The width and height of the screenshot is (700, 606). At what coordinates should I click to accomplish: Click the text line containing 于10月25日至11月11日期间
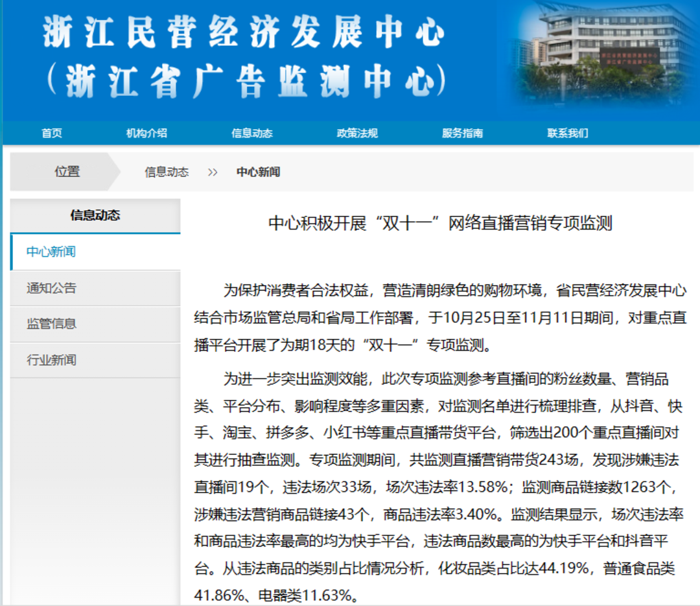point(440,318)
